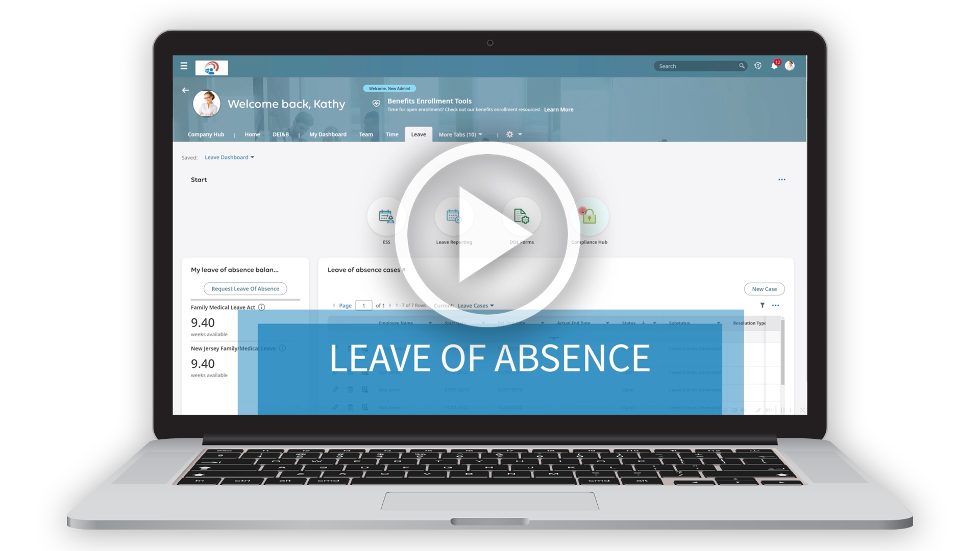The height and width of the screenshot is (551, 980).
Task: Expand the More Tabs dropdown menu
Action: tap(460, 134)
